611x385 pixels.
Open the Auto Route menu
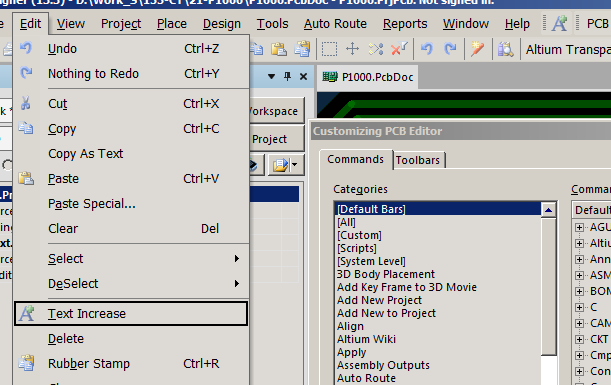[x=335, y=24]
